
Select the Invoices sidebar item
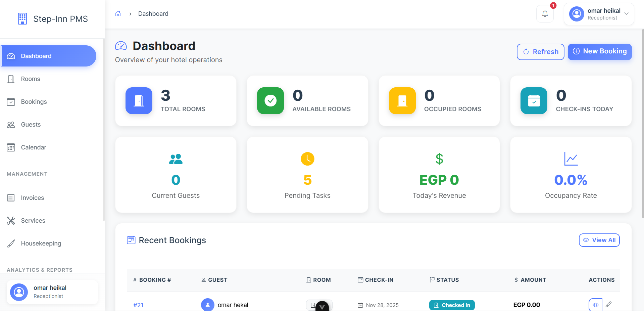pyautogui.click(x=33, y=198)
